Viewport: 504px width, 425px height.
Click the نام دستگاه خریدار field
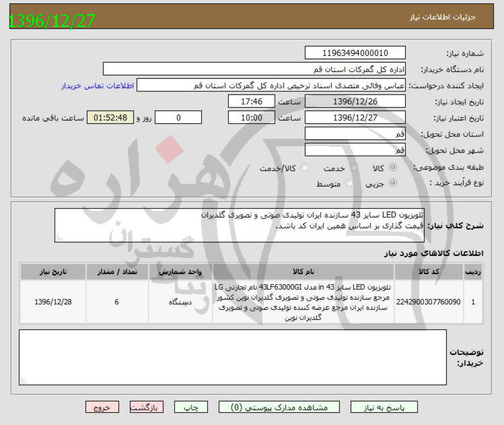pyautogui.click(x=254, y=69)
